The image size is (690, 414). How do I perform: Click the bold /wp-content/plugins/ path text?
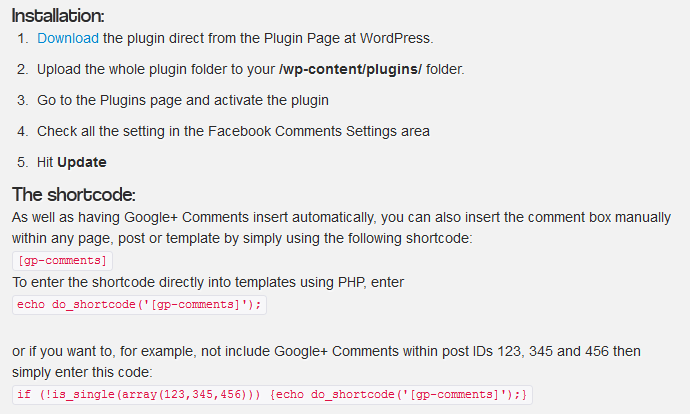point(350,70)
